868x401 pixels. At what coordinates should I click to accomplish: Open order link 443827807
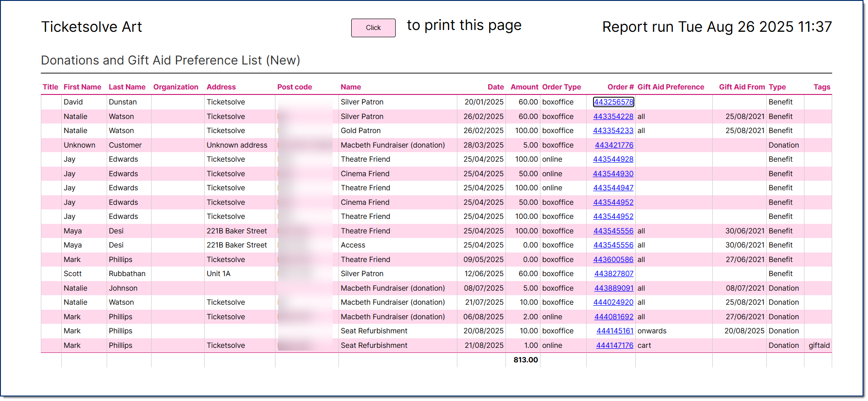click(614, 274)
